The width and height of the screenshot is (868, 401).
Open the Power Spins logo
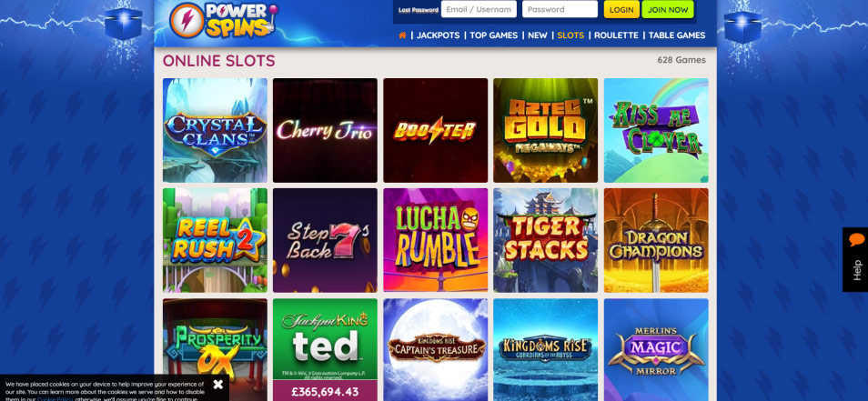point(224,21)
